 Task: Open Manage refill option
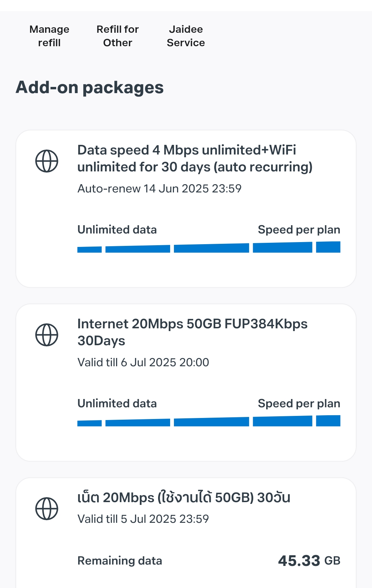49,36
